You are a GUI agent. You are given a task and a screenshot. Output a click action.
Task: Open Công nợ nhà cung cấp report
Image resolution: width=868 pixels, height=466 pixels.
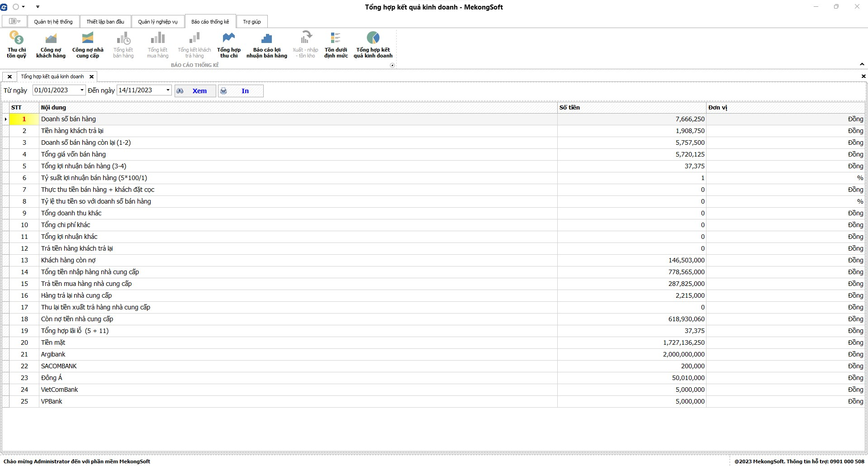[x=88, y=45]
